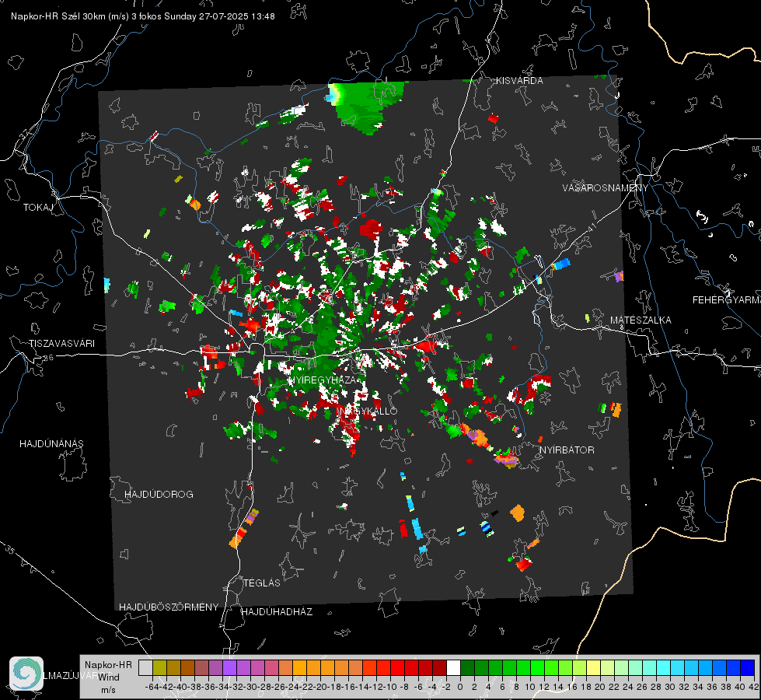Click the TISZAVASVÁRI city label

[x=61, y=344]
